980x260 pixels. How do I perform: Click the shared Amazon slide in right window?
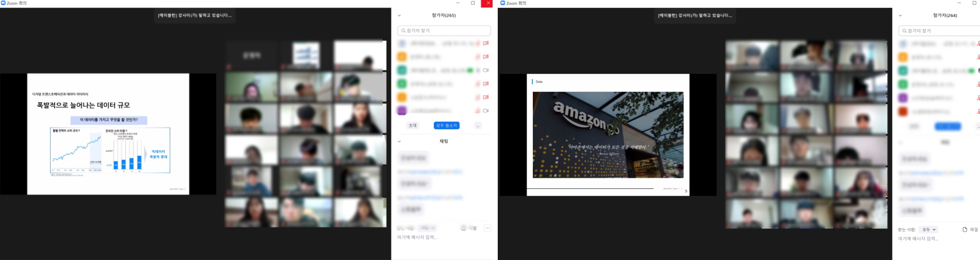click(x=608, y=135)
